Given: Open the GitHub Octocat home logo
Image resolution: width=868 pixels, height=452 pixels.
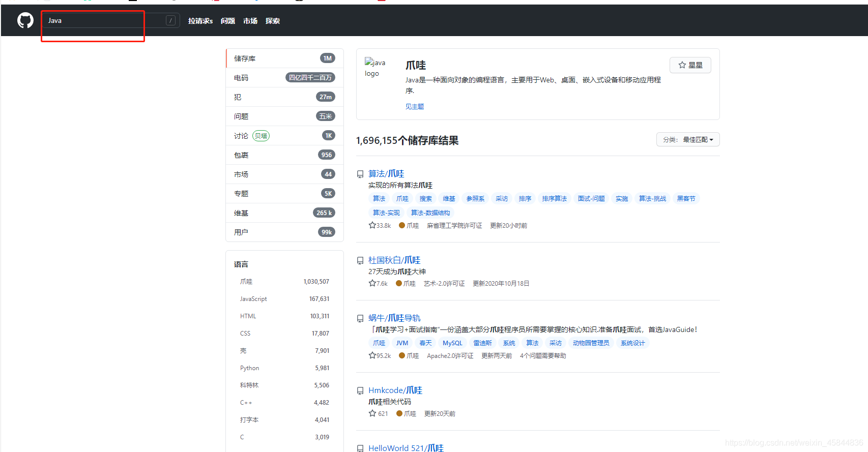Looking at the screenshot, I should 25,20.
